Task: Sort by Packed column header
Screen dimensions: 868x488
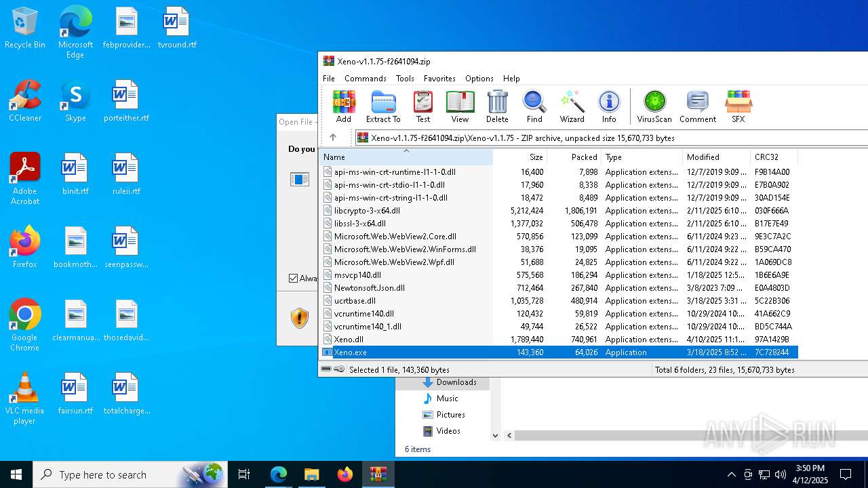Action: tap(574, 157)
